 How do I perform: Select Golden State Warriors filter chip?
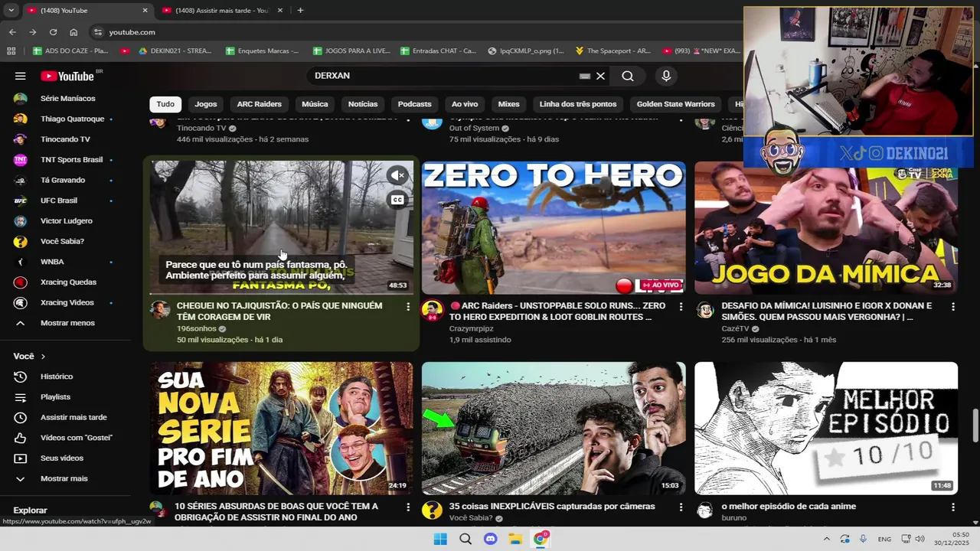[x=676, y=104]
